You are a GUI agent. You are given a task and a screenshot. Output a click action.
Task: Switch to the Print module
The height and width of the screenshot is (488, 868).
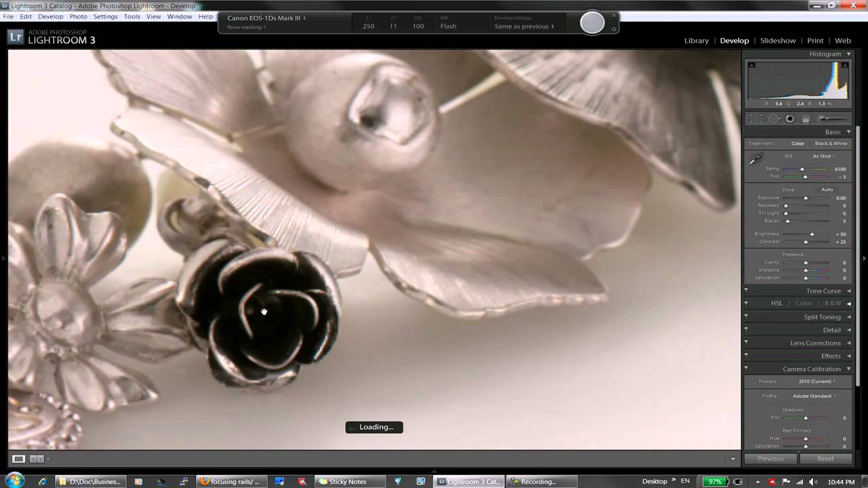coord(815,41)
